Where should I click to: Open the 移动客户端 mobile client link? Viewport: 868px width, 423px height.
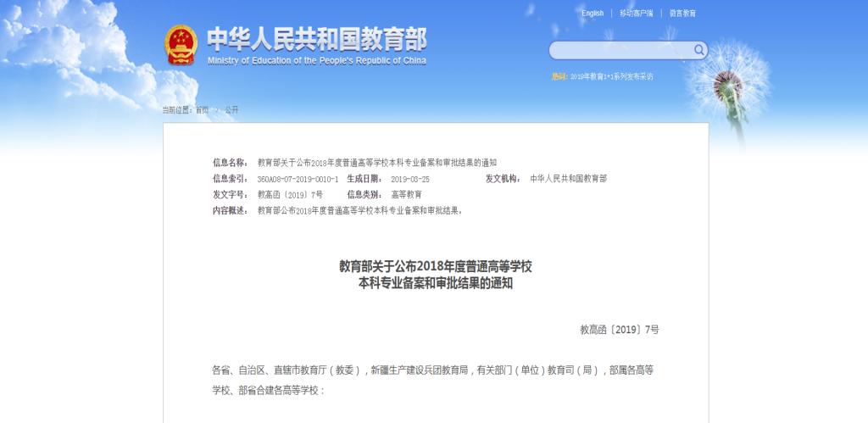coord(636,14)
